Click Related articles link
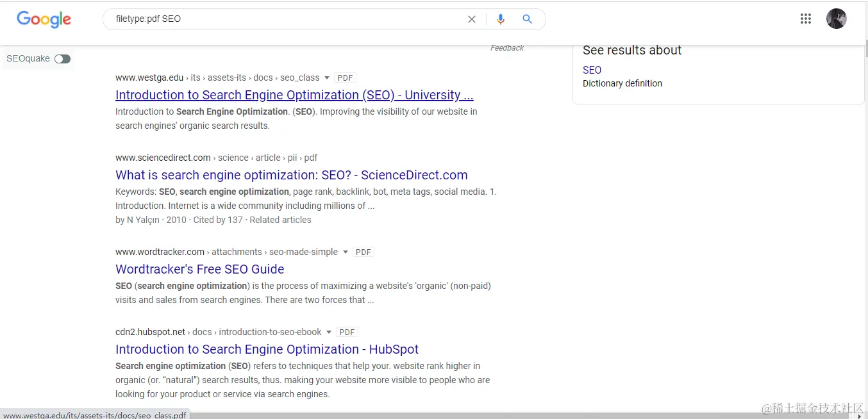 click(280, 220)
